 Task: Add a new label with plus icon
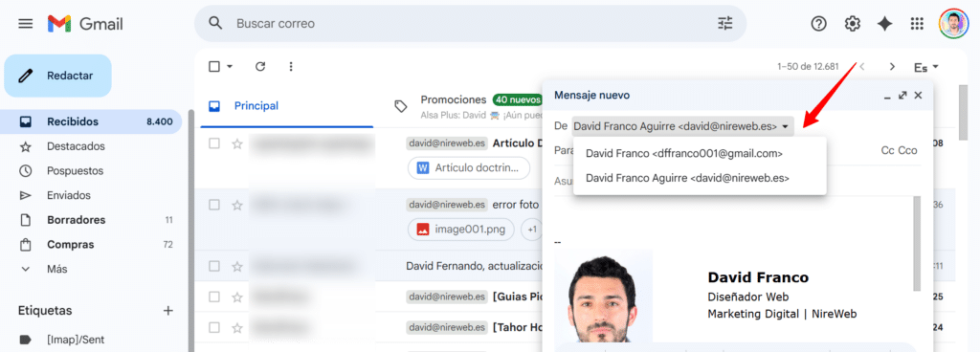click(x=167, y=310)
